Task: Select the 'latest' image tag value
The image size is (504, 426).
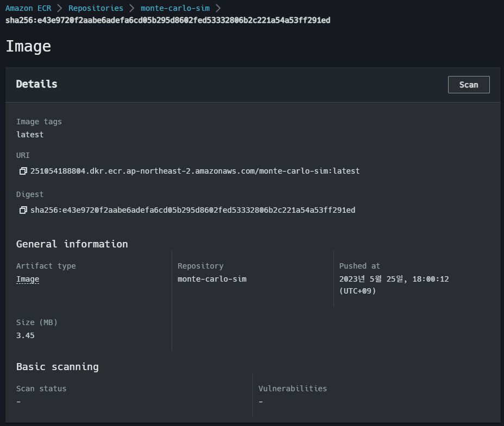Action: tap(30, 135)
